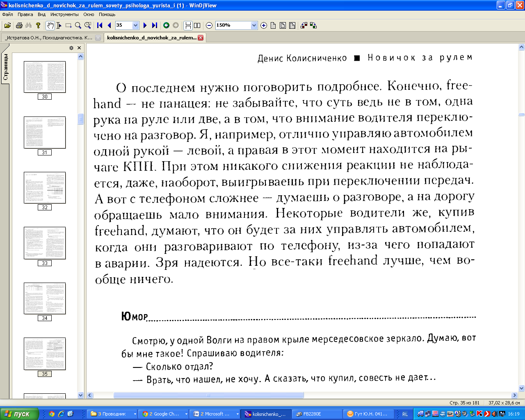Click status bar page indicator Стр. 35 из 181
Screen dimensions: 525x420
point(464,403)
